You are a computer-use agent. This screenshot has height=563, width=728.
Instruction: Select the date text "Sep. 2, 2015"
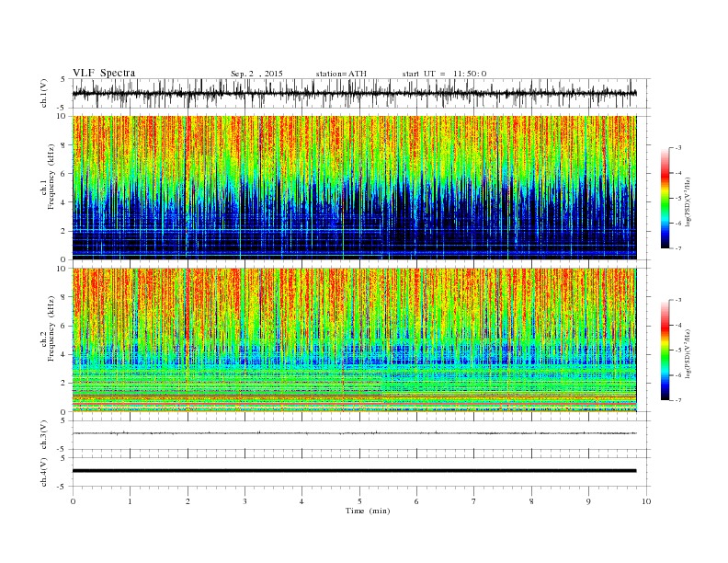tap(256, 74)
